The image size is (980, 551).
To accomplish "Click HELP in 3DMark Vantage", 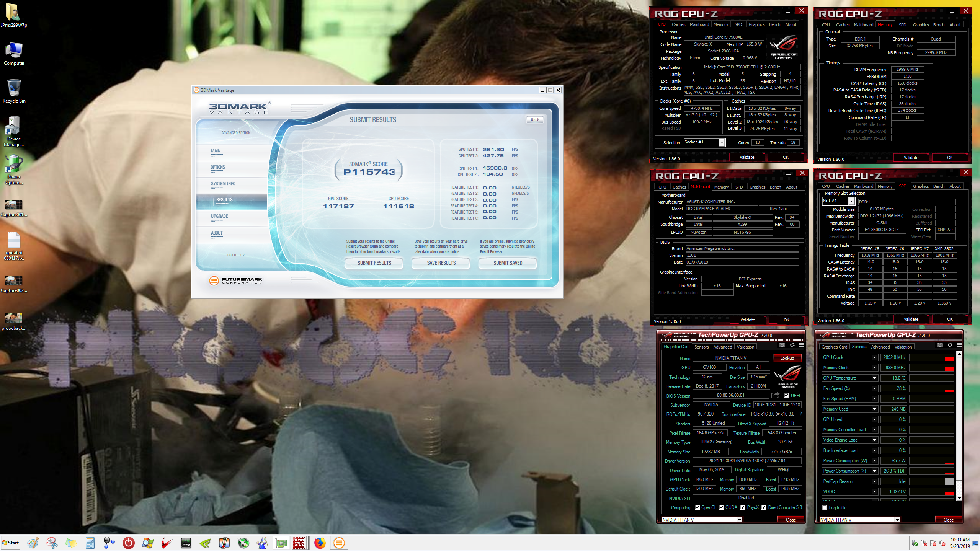I will pyautogui.click(x=535, y=119).
